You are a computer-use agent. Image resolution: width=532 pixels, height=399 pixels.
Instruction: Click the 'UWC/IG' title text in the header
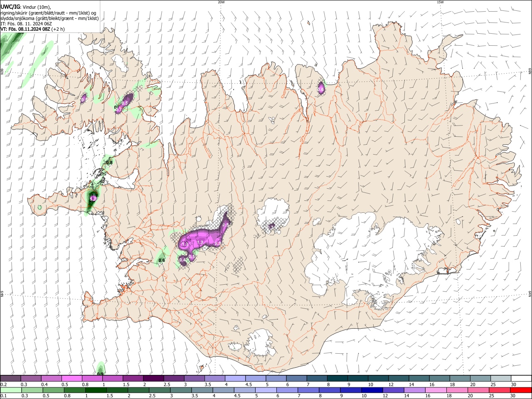10,6
